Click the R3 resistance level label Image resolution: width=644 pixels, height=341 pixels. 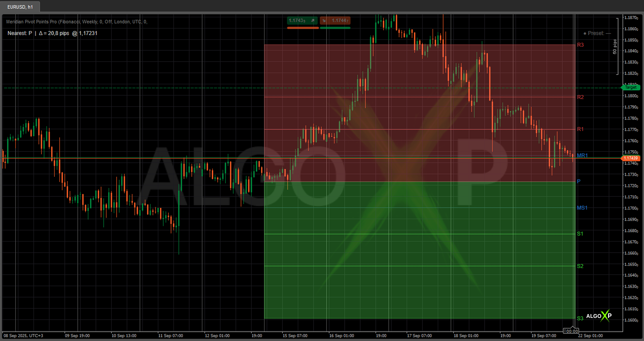point(580,45)
